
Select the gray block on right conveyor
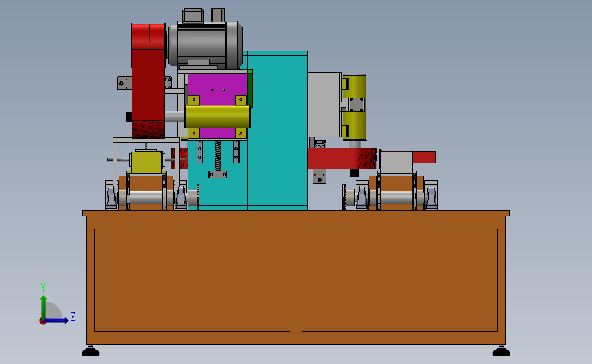pos(396,163)
